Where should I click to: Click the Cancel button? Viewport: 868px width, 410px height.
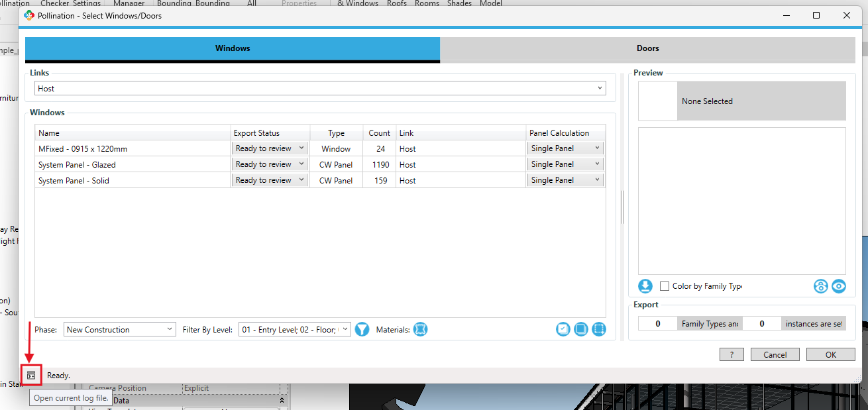point(775,355)
